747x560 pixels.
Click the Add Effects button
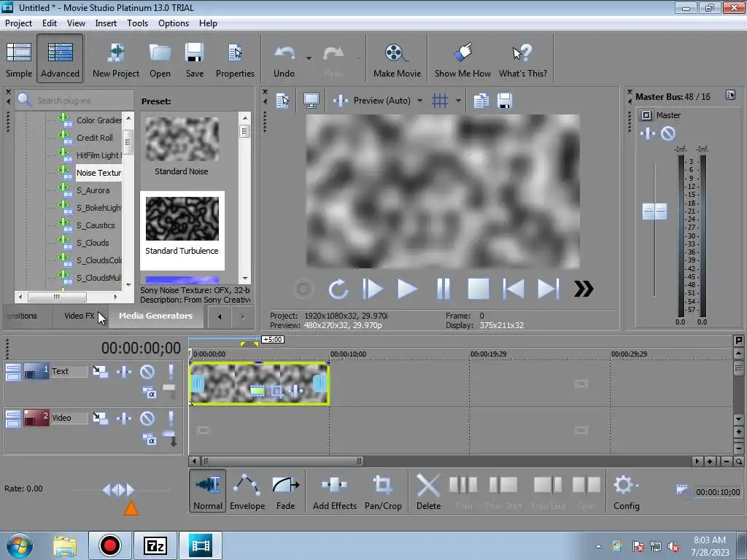pyautogui.click(x=335, y=492)
